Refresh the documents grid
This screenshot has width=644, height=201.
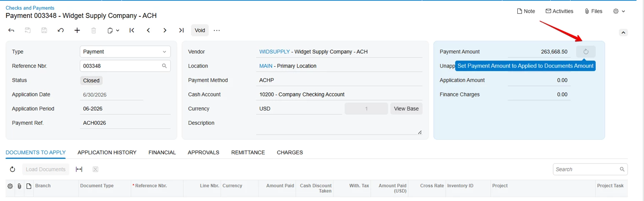[x=12, y=169]
